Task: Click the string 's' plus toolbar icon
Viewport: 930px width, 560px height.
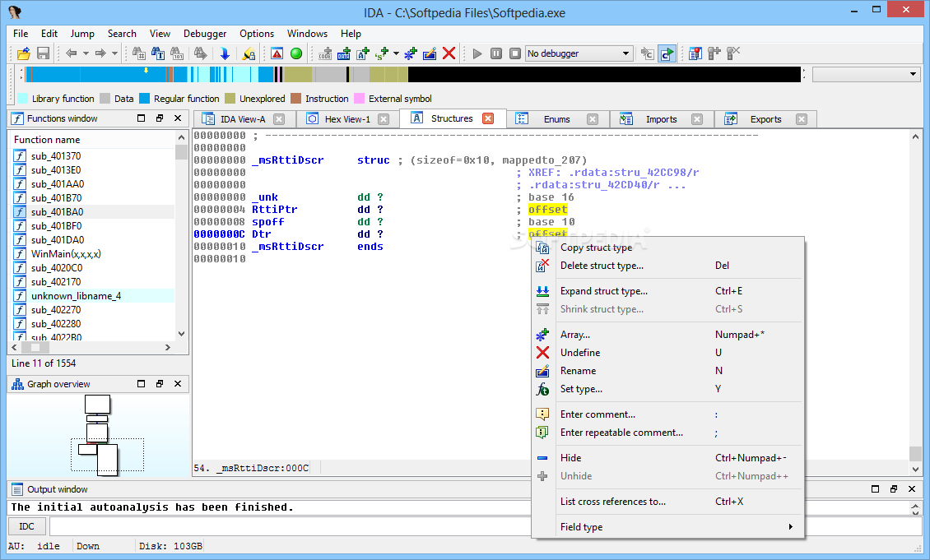Action: 382,53
